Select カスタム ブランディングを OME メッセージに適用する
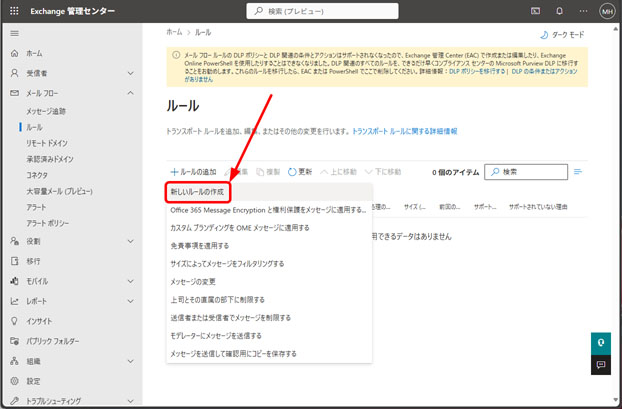This screenshot has width=622, height=409. click(x=269, y=228)
